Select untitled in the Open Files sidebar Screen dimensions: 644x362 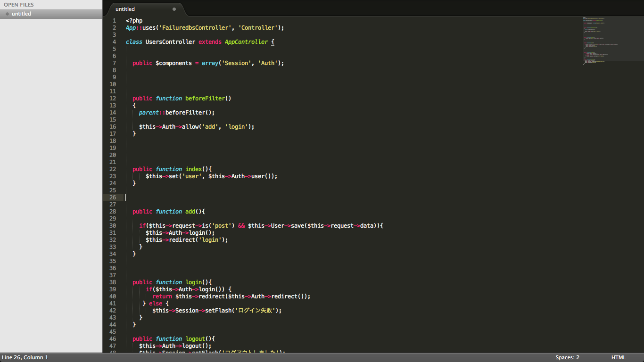coord(51,14)
